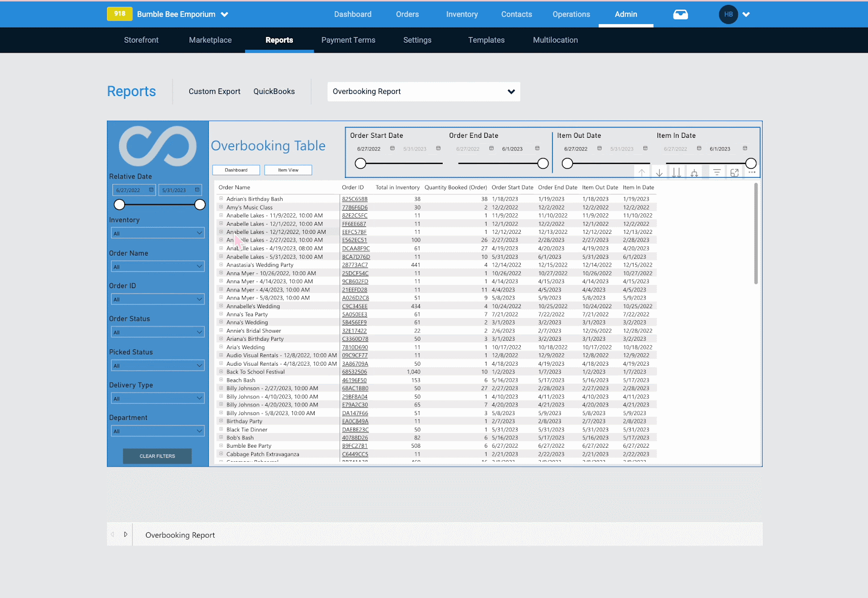The height and width of the screenshot is (598, 868).
Task: Open the More options ellipsis on the visual
Action: [752, 172]
